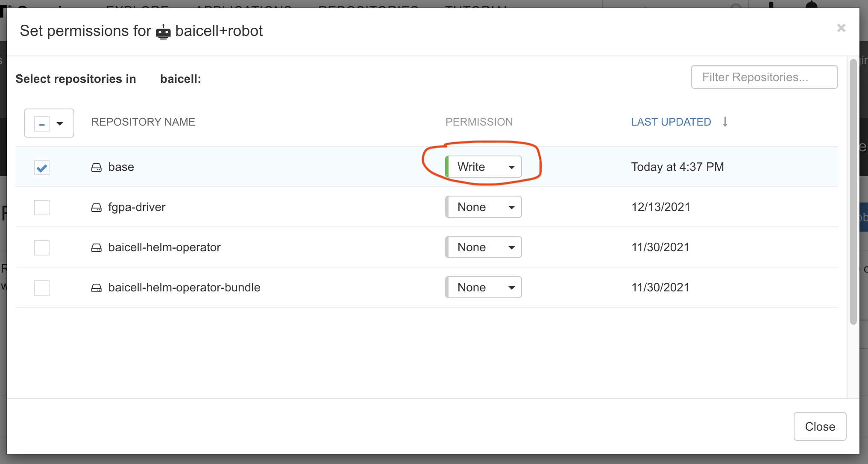Click the sort arrow beside Last Updated
868x464 pixels.
[x=725, y=122]
